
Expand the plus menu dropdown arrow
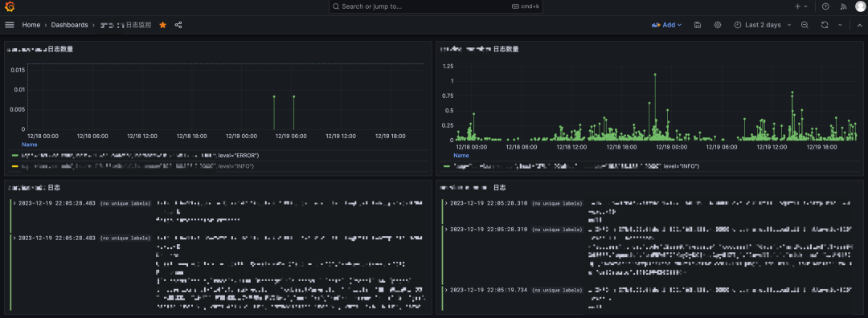tap(805, 6)
